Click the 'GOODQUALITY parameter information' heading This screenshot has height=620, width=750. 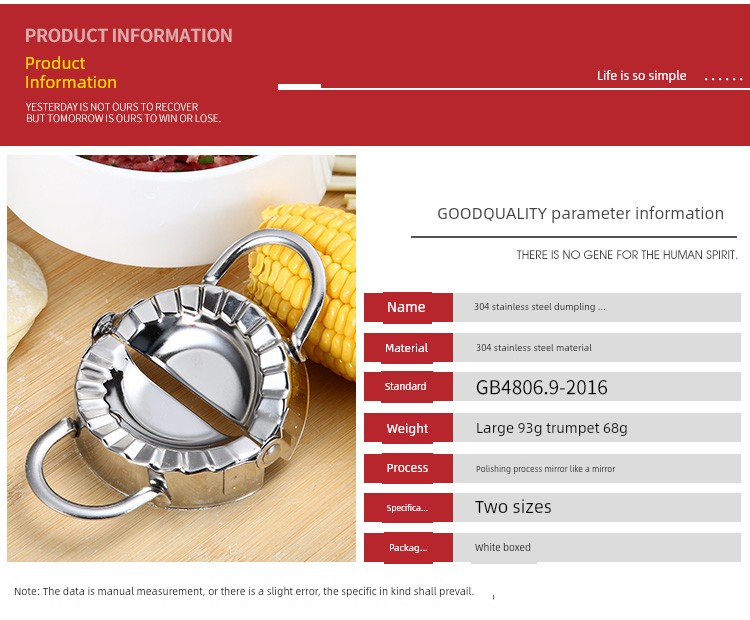tap(580, 213)
